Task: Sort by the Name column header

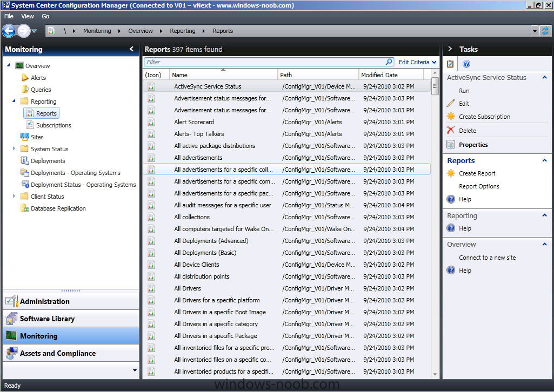Action: [x=224, y=75]
